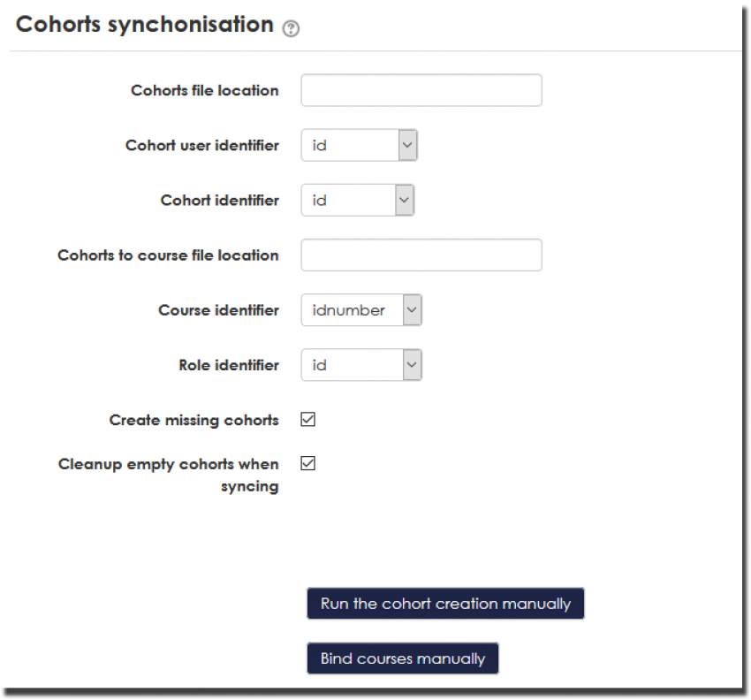Viewport: 751px width, 700px height.
Task: Click the Cohorts file location label
Action: tap(205, 91)
